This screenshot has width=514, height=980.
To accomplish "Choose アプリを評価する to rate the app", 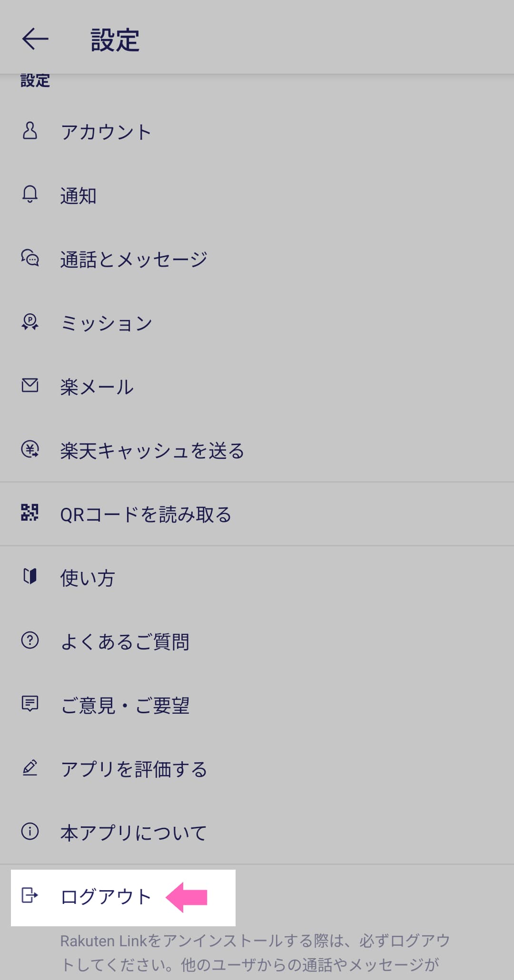I will click(x=134, y=769).
